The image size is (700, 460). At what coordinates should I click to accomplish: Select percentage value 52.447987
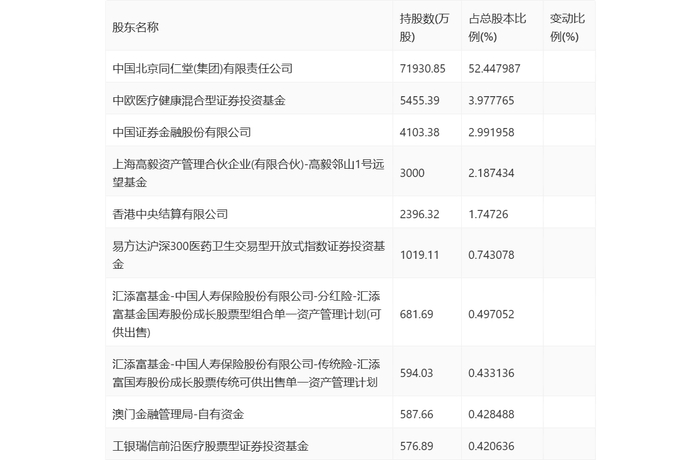pyautogui.click(x=494, y=68)
